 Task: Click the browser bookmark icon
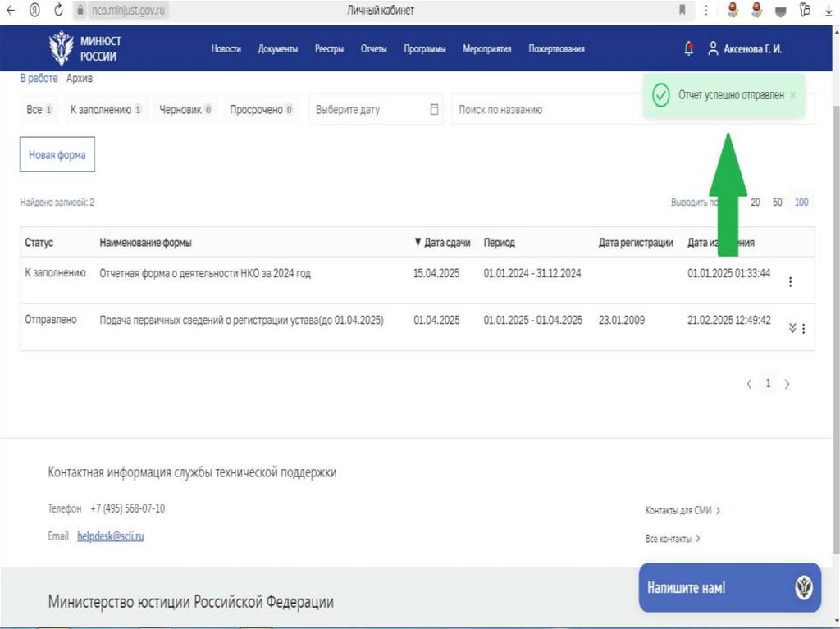(682, 10)
